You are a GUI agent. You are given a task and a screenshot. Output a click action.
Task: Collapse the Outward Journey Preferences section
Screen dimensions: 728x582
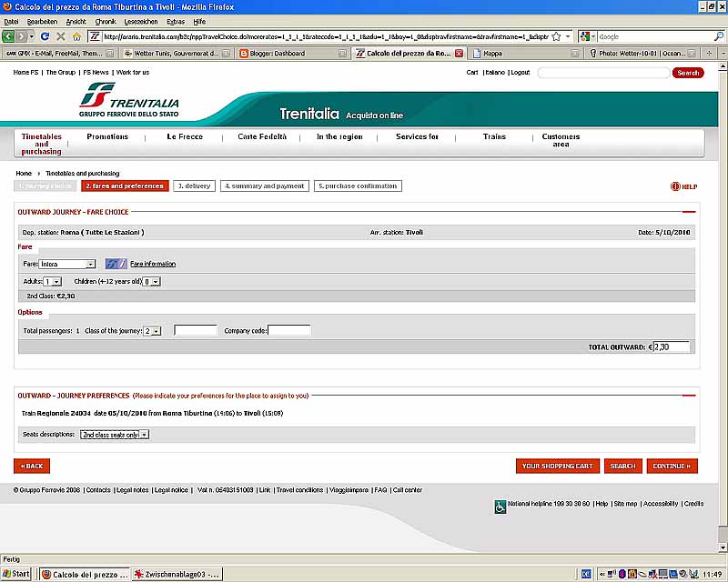(x=689, y=396)
